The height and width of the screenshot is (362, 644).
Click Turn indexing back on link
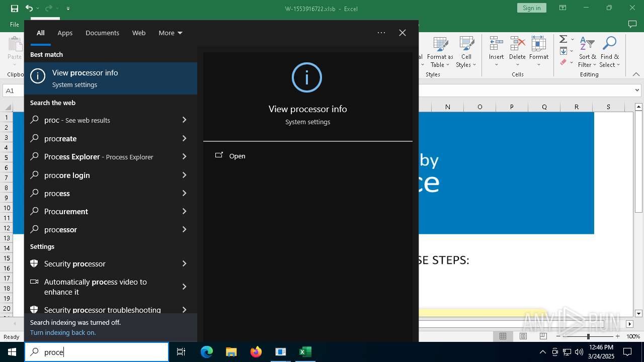pos(63,332)
